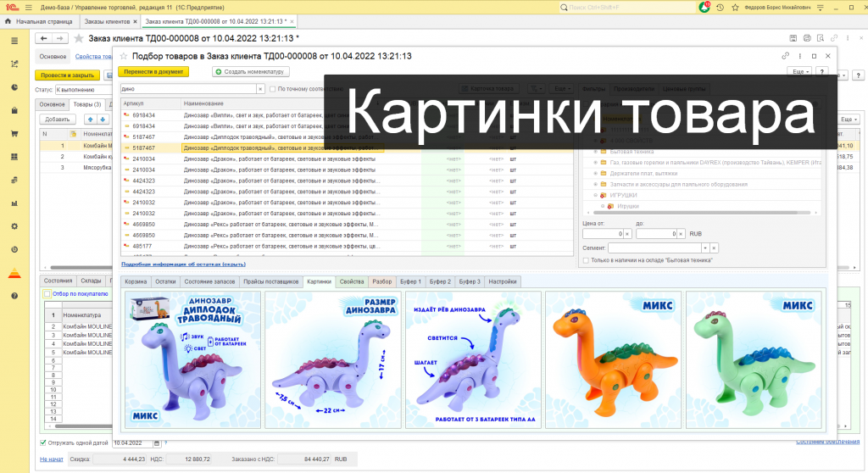Open the shopping cart purchases section in sidebar
Screen dimensions: 868x473
pyautogui.click(x=14, y=133)
